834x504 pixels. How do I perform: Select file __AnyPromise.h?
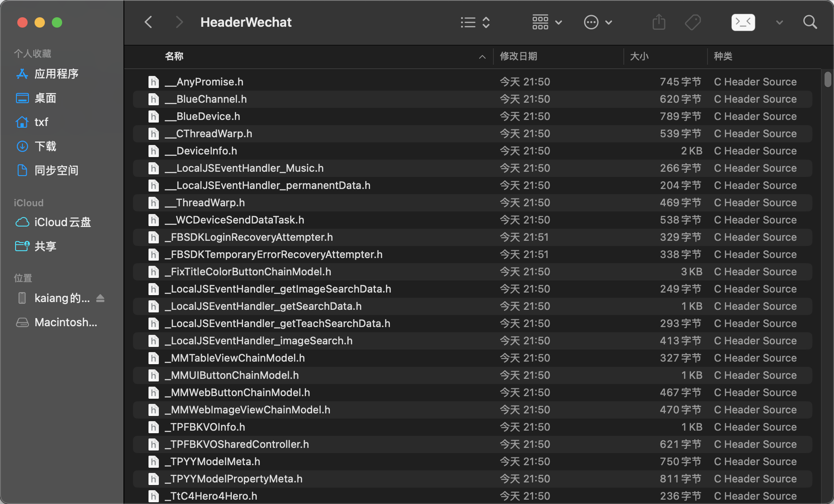click(472, 82)
